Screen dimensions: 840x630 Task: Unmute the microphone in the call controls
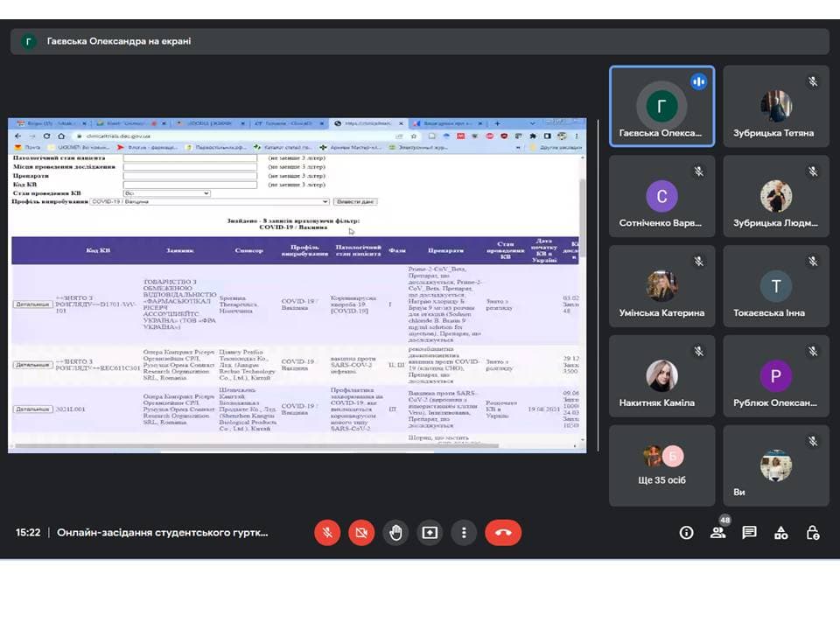click(x=327, y=533)
